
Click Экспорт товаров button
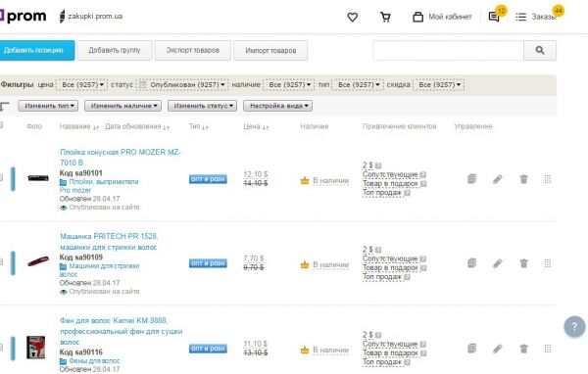coord(193,50)
